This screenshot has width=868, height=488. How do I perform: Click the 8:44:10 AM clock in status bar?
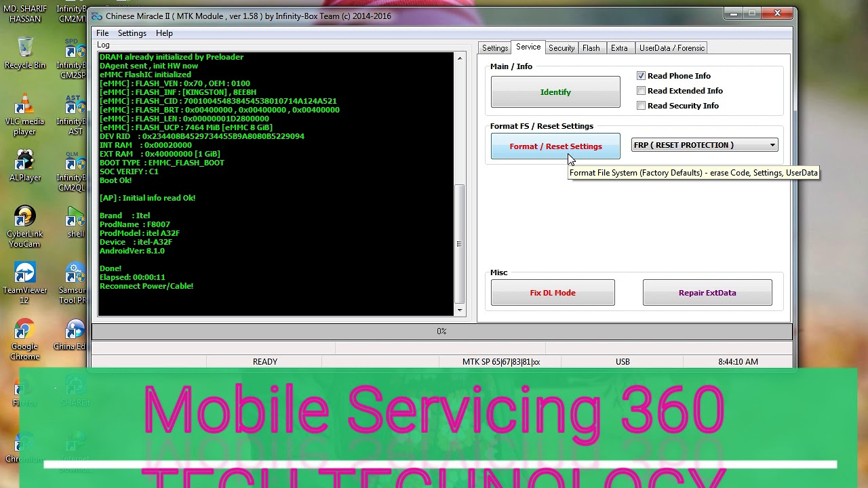pyautogui.click(x=738, y=362)
